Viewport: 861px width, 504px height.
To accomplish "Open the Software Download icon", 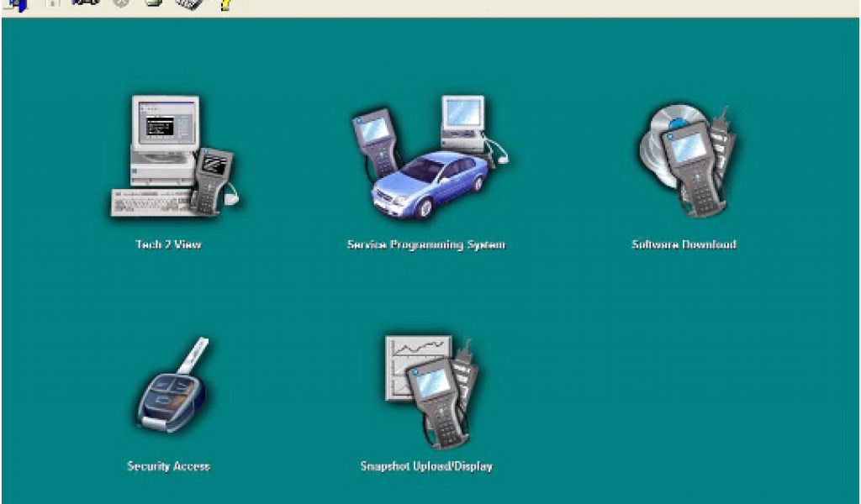I will tap(686, 159).
